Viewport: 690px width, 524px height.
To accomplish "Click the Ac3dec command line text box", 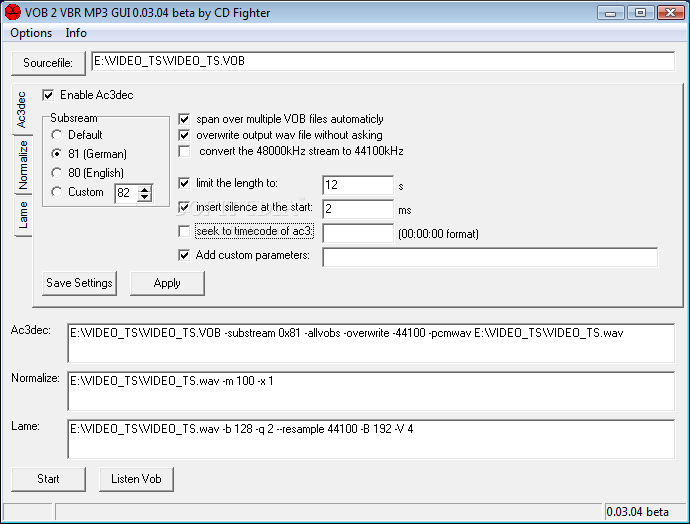I will click(371, 343).
